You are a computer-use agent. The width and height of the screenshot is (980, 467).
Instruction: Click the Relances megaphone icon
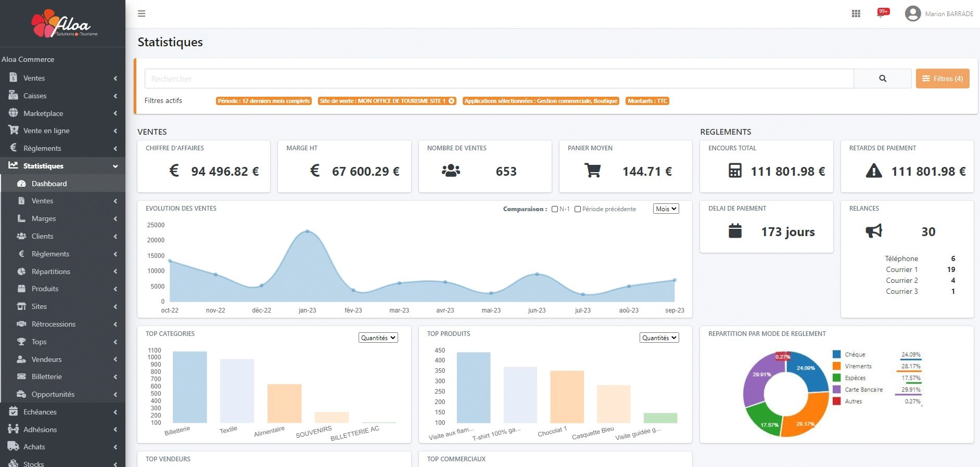click(874, 231)
